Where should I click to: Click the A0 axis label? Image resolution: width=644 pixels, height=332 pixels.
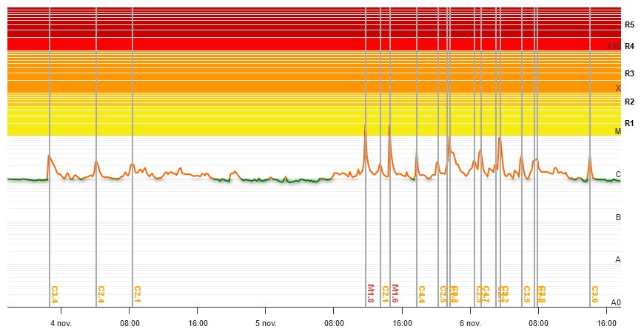pyautogui.click(x=615, y=302)
